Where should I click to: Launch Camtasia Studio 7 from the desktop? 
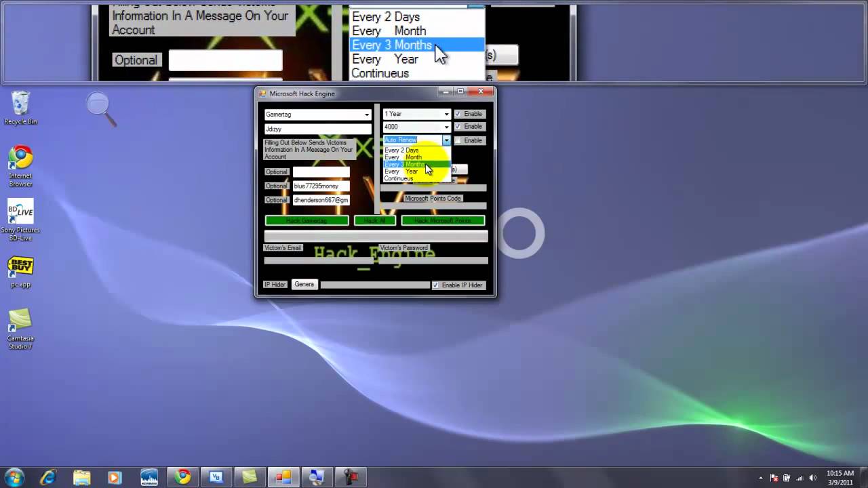click(x=20, y=329)
